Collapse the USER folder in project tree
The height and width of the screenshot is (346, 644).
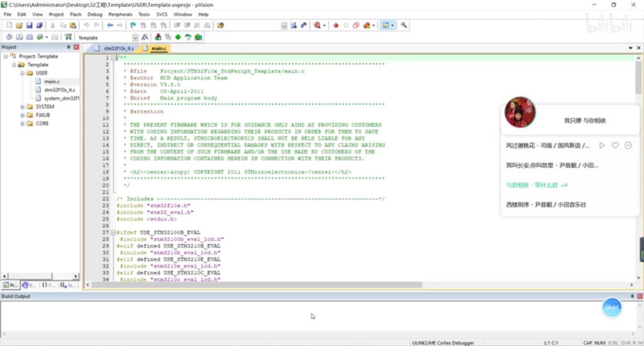click(22, 73)
